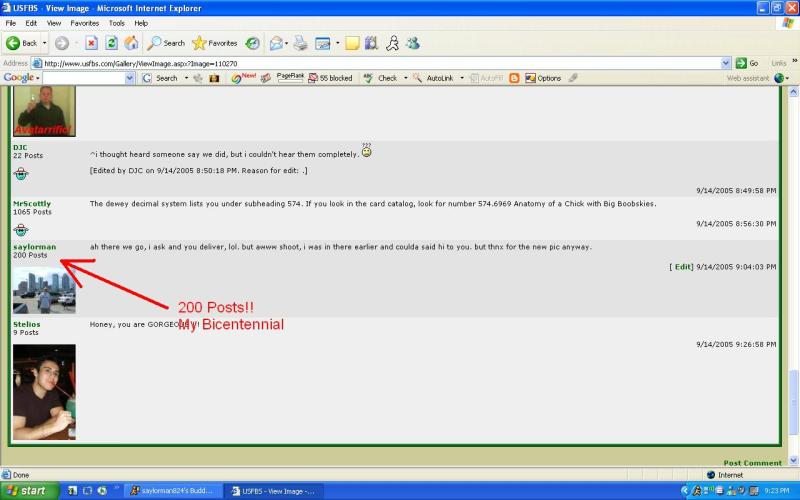The width and height of the screenshot is (800, 500).
Task: Click the PageRank indicator
Action: pos(290,78)
